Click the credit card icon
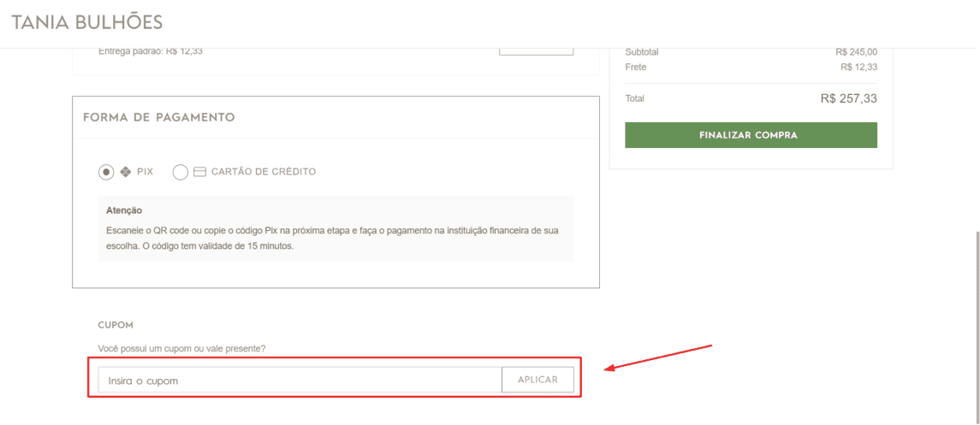The height and width of the screenshot is (425, 980). [x=199, y=172]
